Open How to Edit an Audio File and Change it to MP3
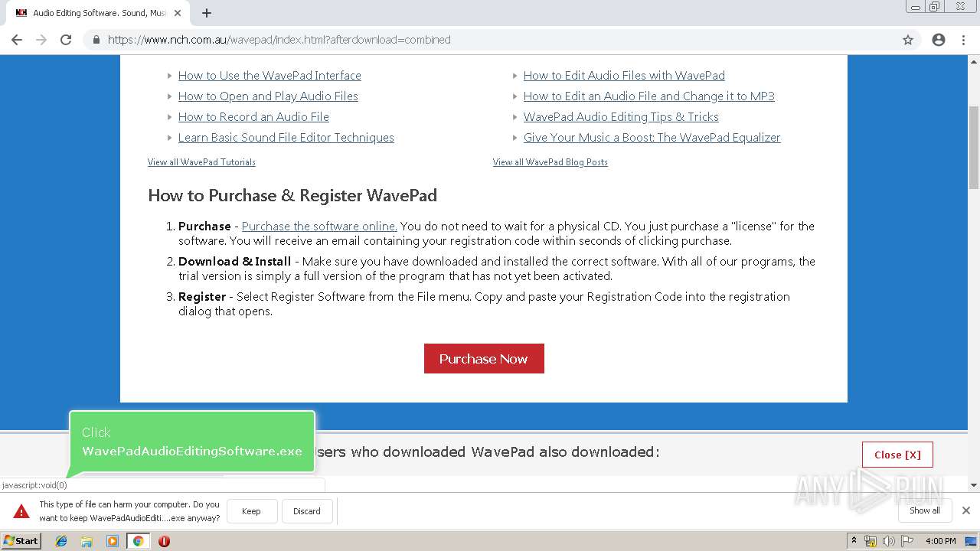 (x=649, y=96)
